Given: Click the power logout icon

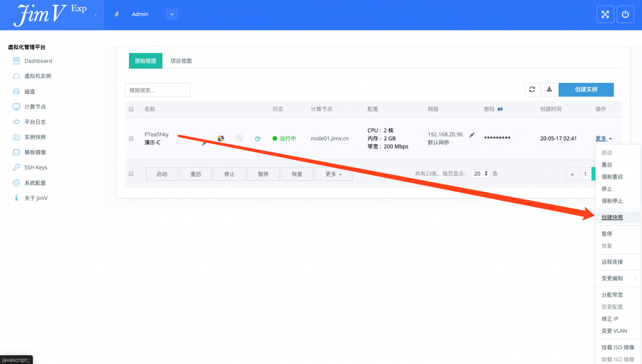Looking at the screenshot, I should click(625, 14).
